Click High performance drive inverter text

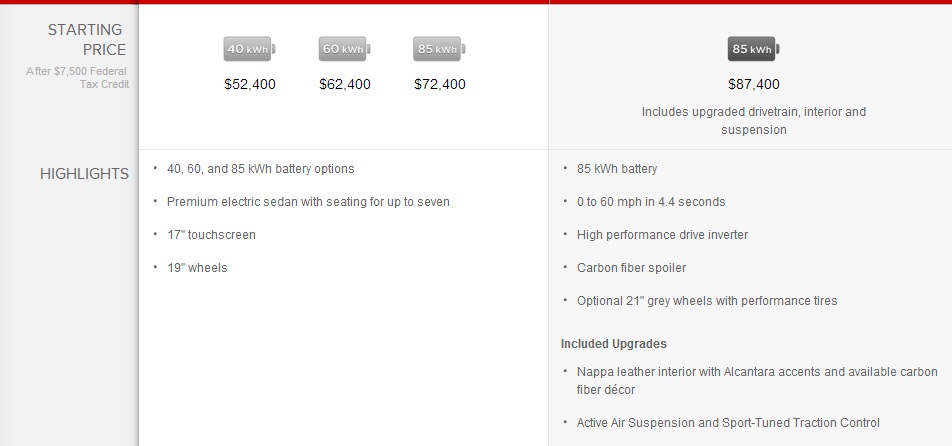click(x=662, y=235)
